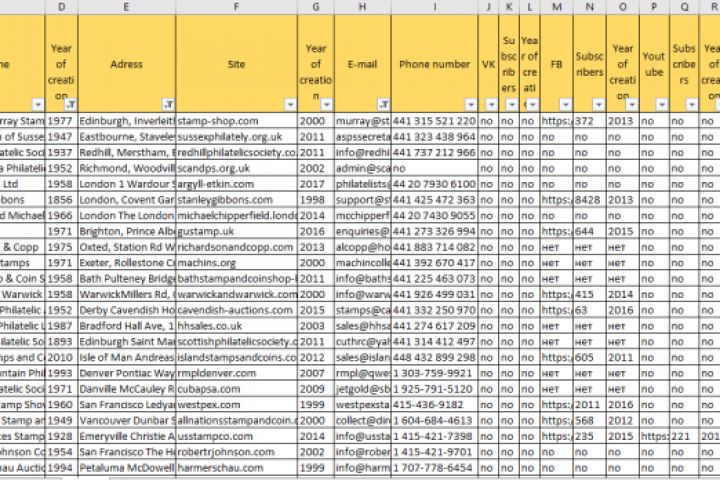Open the Youtube column filter dropdown
The image size is (720, 480).
[662, 105]
